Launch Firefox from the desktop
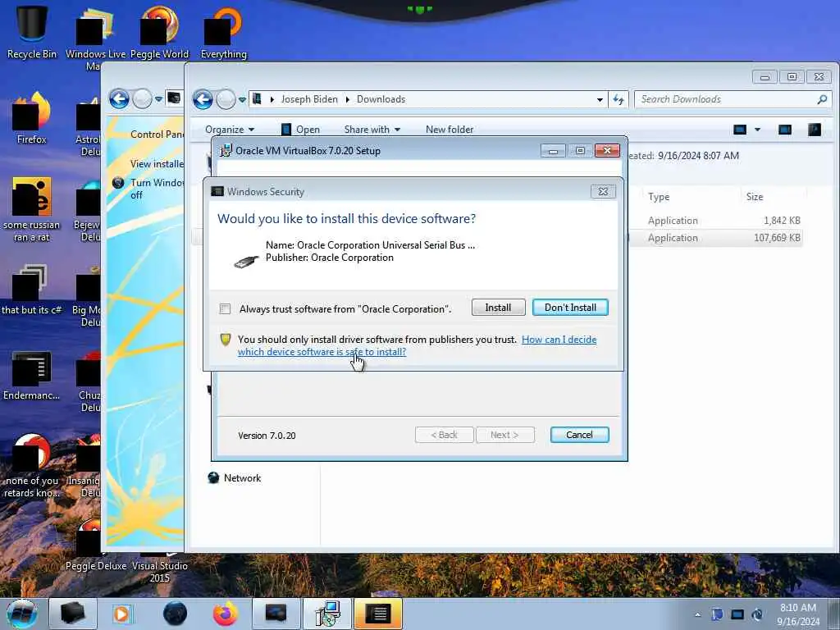The image size is (840, 630). (32, 118)
